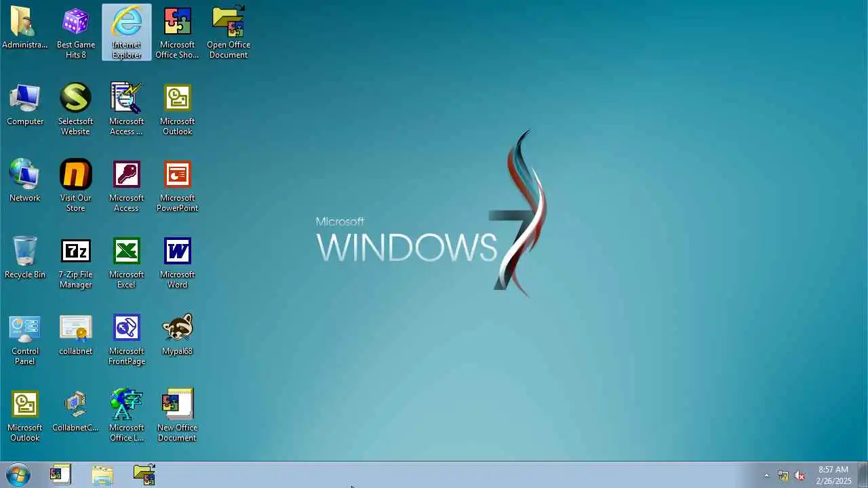The height and width of the screenshot is (488, 868).
Task: Open the Visit Our Store shortcut
Action: [x=75, y=185]
